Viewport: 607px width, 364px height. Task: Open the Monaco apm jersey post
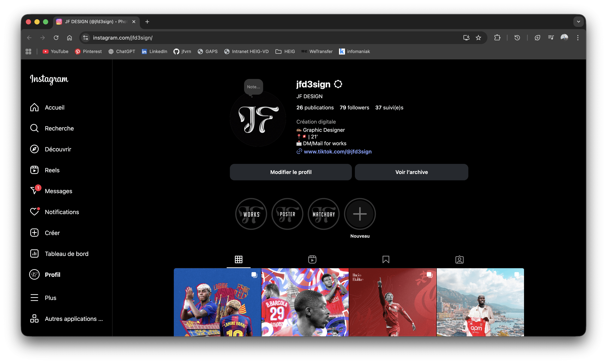(480, 302)
